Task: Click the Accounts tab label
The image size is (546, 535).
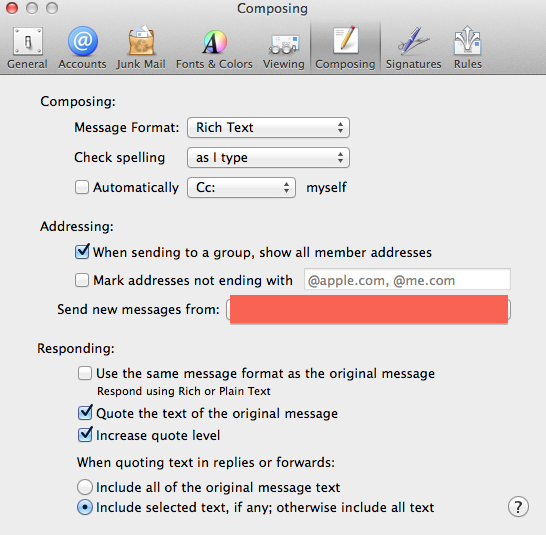Action: click(83, 64)
